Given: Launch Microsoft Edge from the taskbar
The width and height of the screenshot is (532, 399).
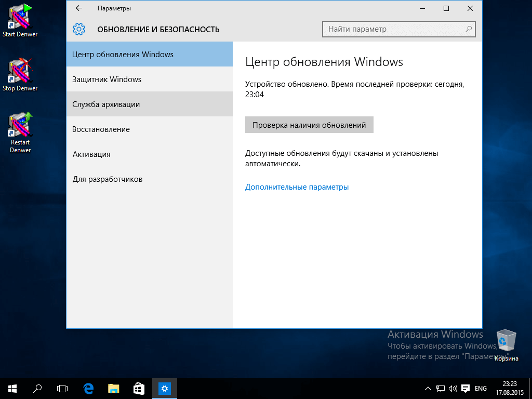Looking at the screenshot, I should (x=88, y=389).
